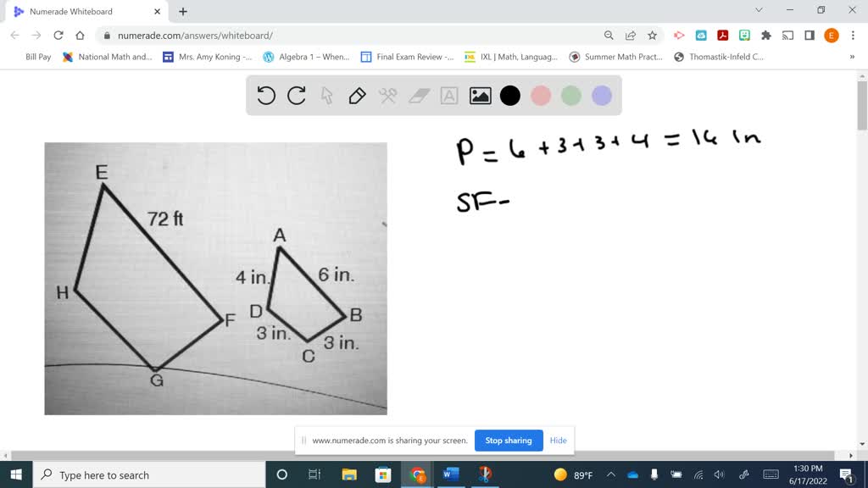Select the pen drawing tool
868x488 pixels.
pyautogui.click(x=356, y=96)
